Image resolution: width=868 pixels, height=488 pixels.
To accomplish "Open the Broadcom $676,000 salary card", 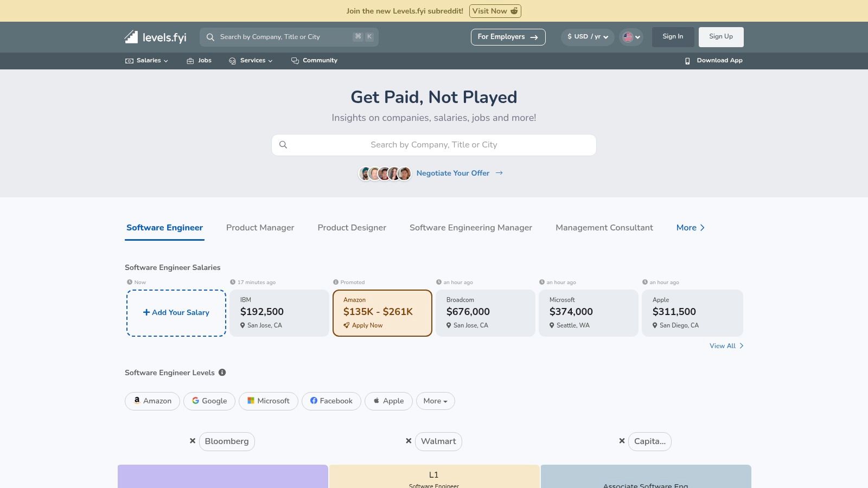I will pos(486,313).
